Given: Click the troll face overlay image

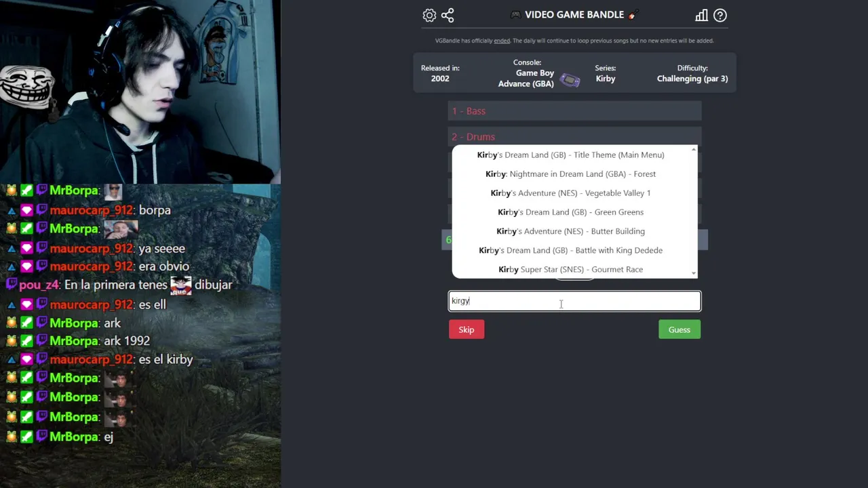Looking at the screenshot, I should point(27,86).
